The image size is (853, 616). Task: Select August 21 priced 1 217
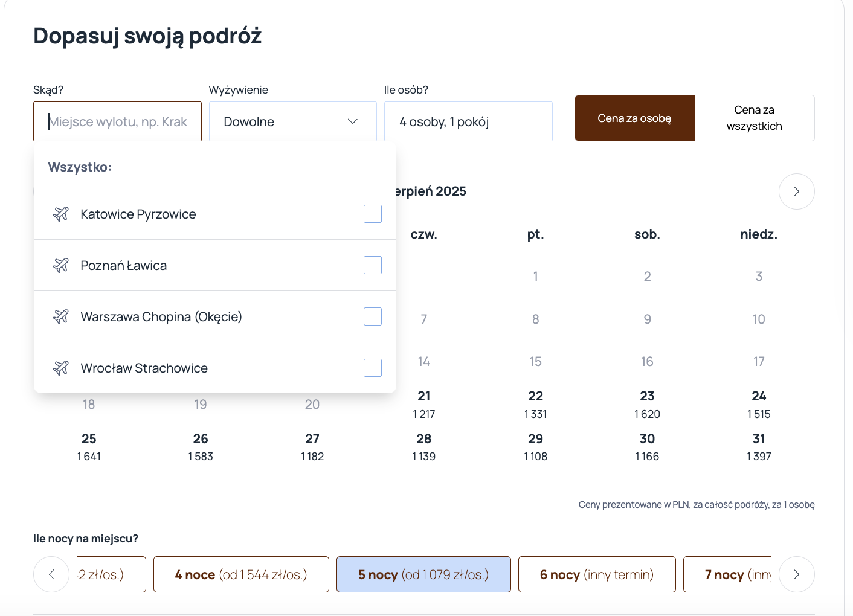pyautogui.click(x=424, y=405)
